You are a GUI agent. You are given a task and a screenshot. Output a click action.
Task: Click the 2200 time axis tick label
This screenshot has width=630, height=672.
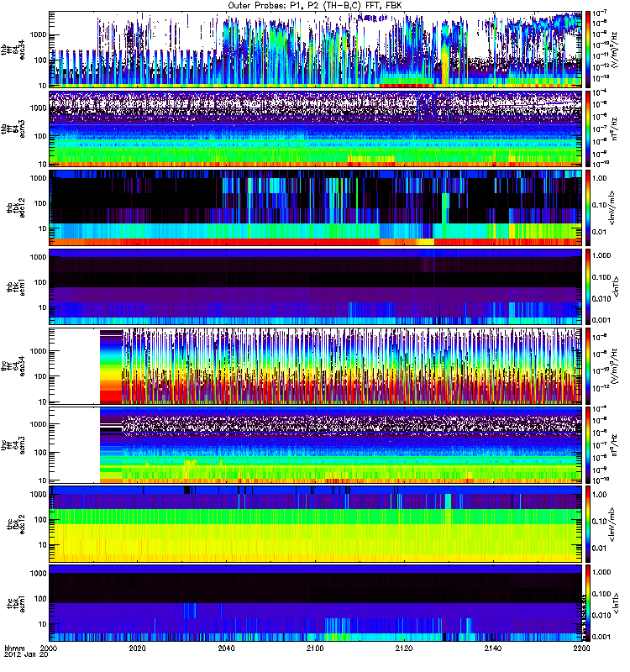tap(581, 648)
